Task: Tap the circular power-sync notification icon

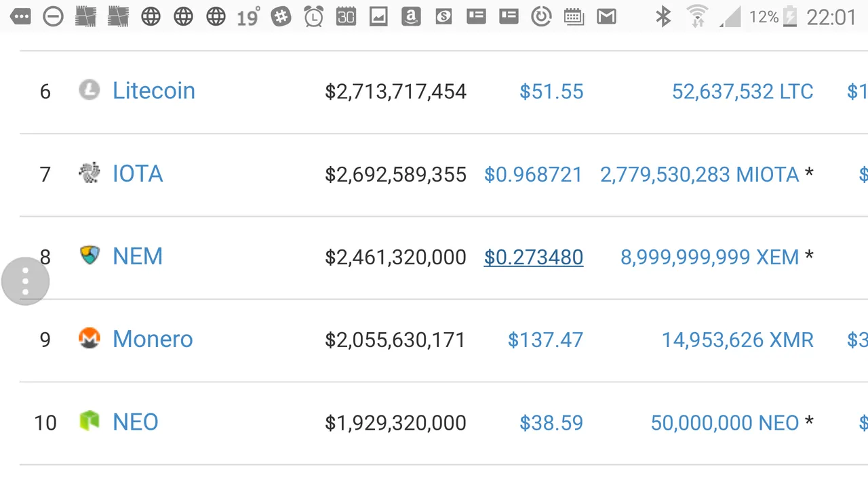Action: click(x=541, y=16)
